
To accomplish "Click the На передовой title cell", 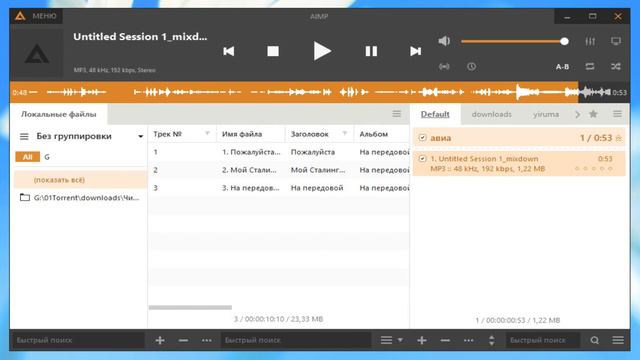I will (317, 188).
